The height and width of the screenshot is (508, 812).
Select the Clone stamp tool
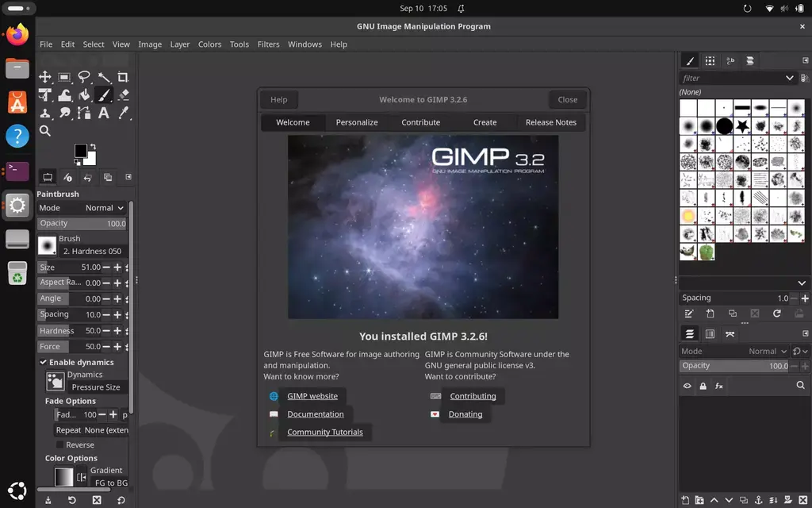coord(45,113)
